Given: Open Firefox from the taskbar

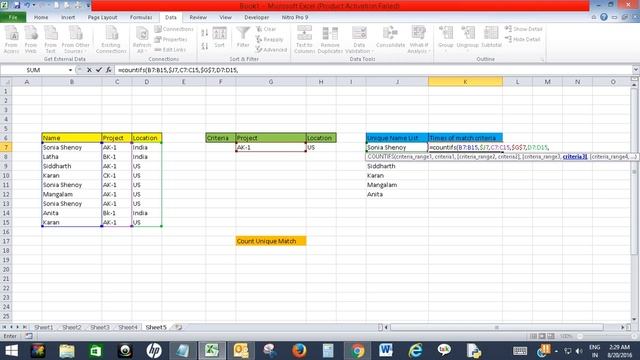Looking at the screenshot, I should (x=299, y=351).
